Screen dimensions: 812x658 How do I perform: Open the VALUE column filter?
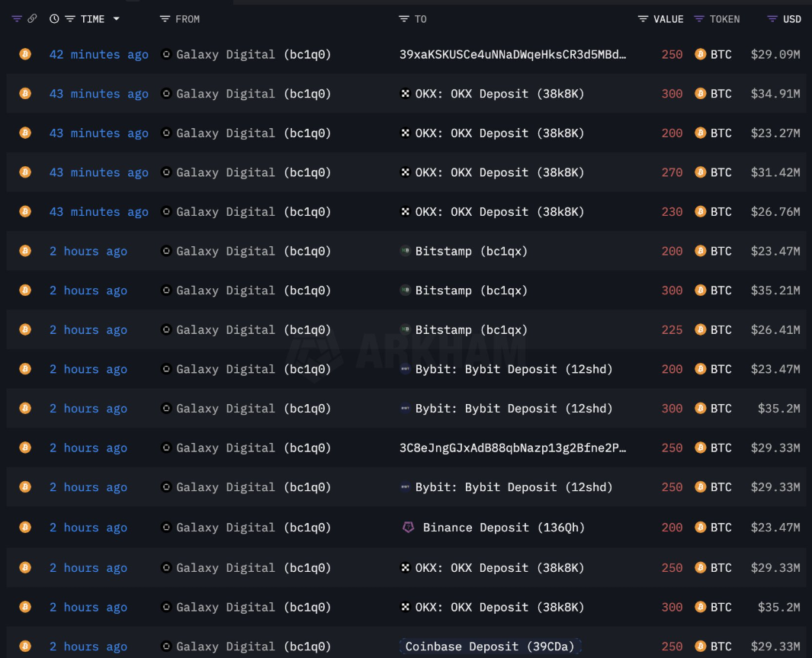click(642, 18)
